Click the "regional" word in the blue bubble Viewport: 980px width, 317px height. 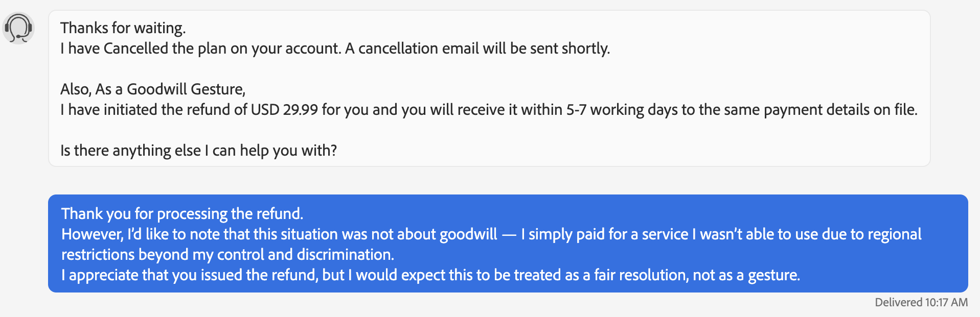895,234
